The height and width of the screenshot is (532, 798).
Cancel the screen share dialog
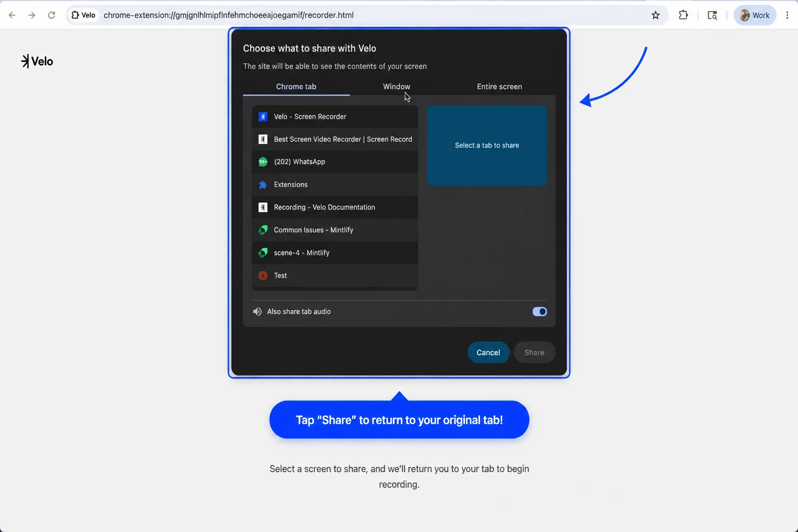coord(488,352)
